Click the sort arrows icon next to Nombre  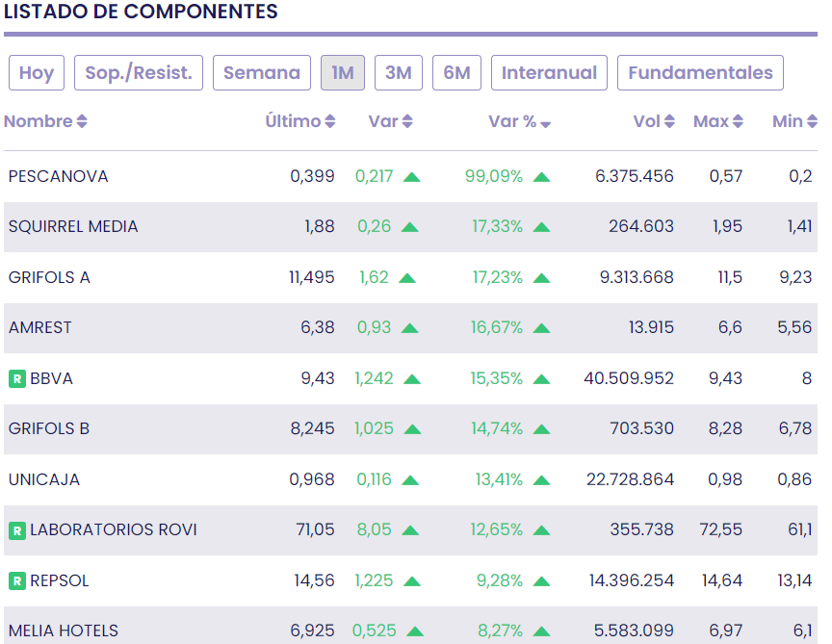pos(82,121)
